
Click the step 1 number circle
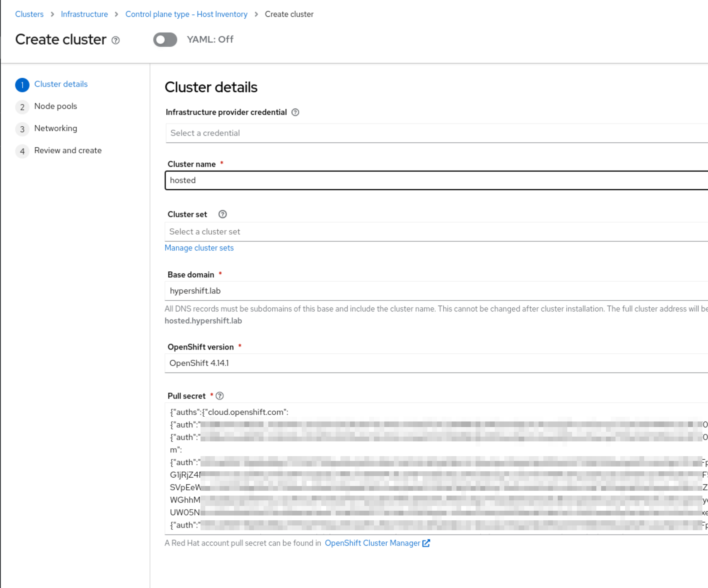point(22,85)
